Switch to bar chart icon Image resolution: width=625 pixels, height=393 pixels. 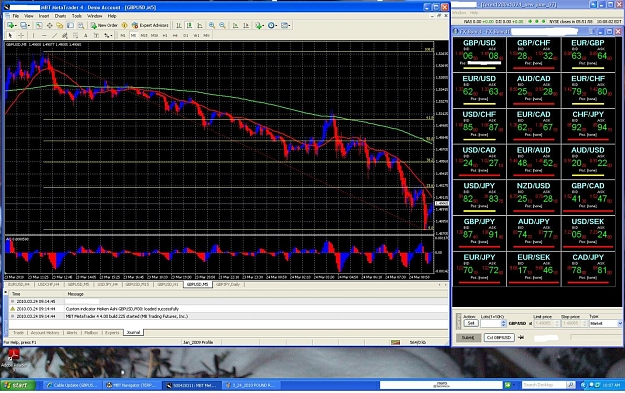tap(179, 26)
